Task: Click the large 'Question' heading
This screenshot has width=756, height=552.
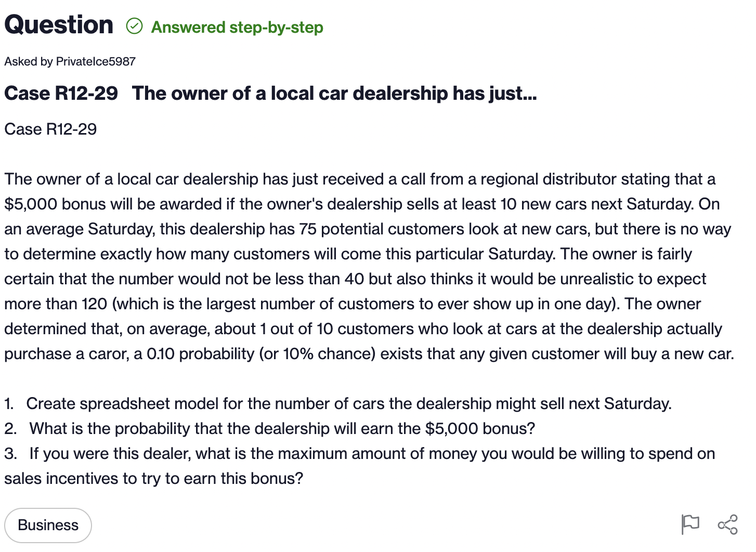Action: click(59, 24)
